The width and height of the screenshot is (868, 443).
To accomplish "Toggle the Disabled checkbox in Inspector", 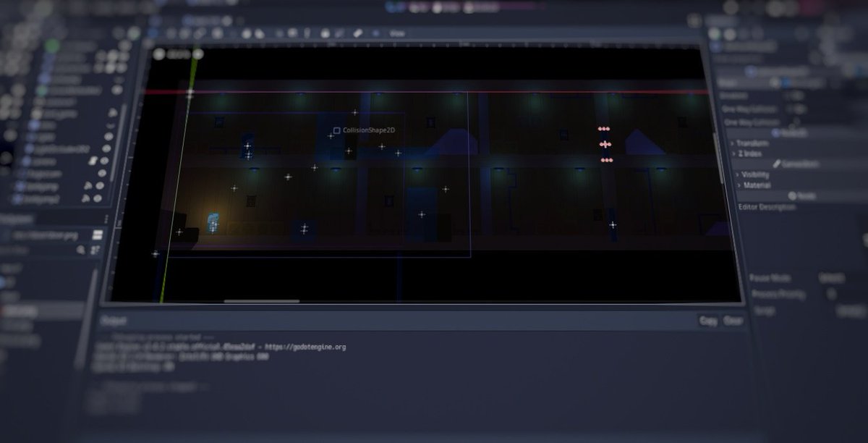I will point(796,95).
